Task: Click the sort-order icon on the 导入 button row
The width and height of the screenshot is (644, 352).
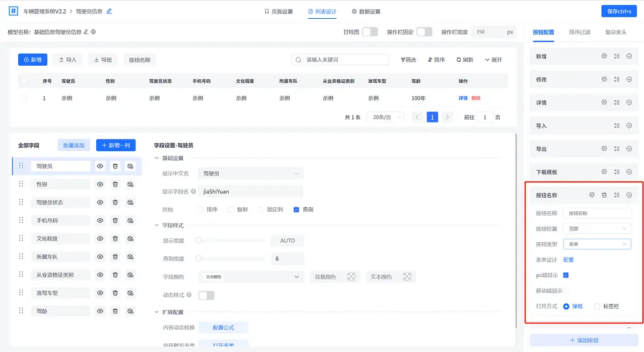Action: click(x=616, y=126)
